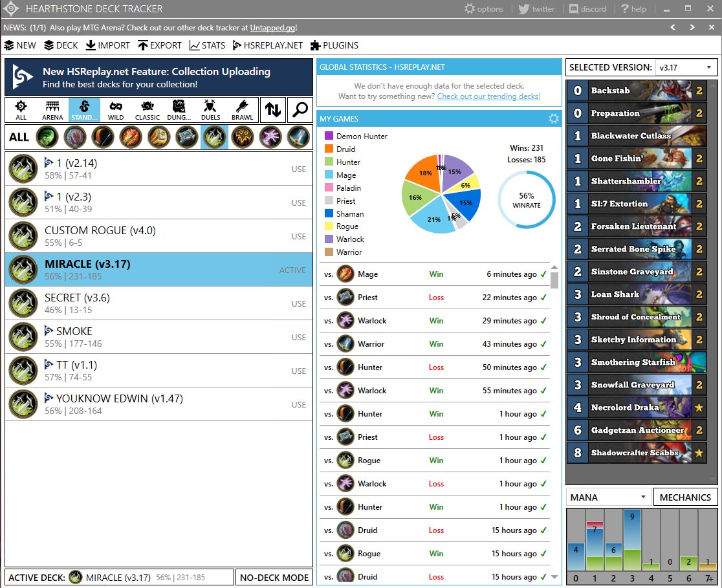Click the games list scroll-down arrow
This screenshot has height=588, width=722.
click(554, 577)
